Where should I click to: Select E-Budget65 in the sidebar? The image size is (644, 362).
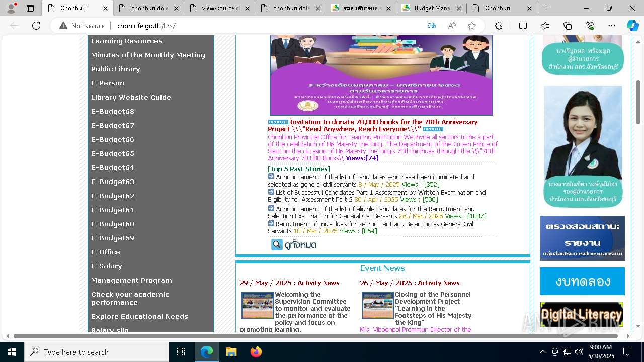(113, 154)
